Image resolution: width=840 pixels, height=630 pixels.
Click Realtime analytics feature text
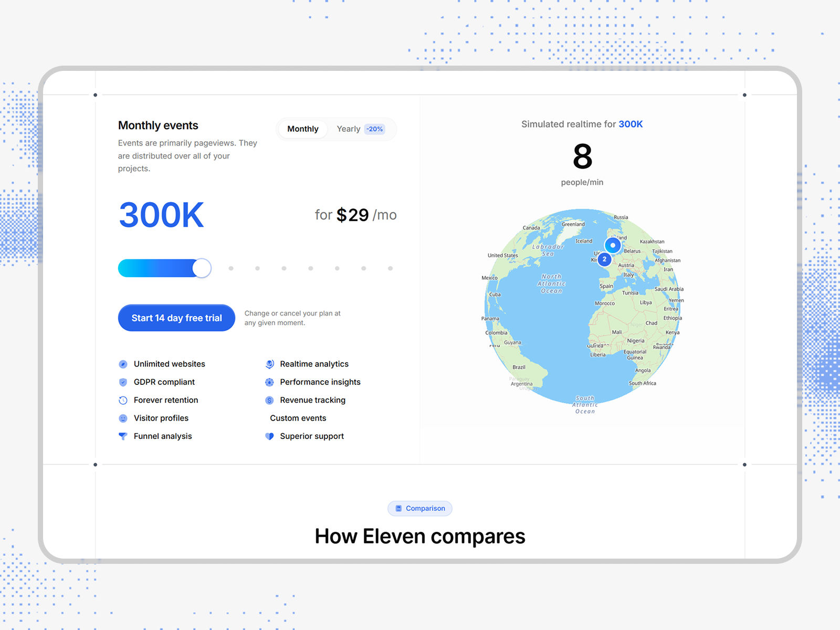[x=314, y=364]
